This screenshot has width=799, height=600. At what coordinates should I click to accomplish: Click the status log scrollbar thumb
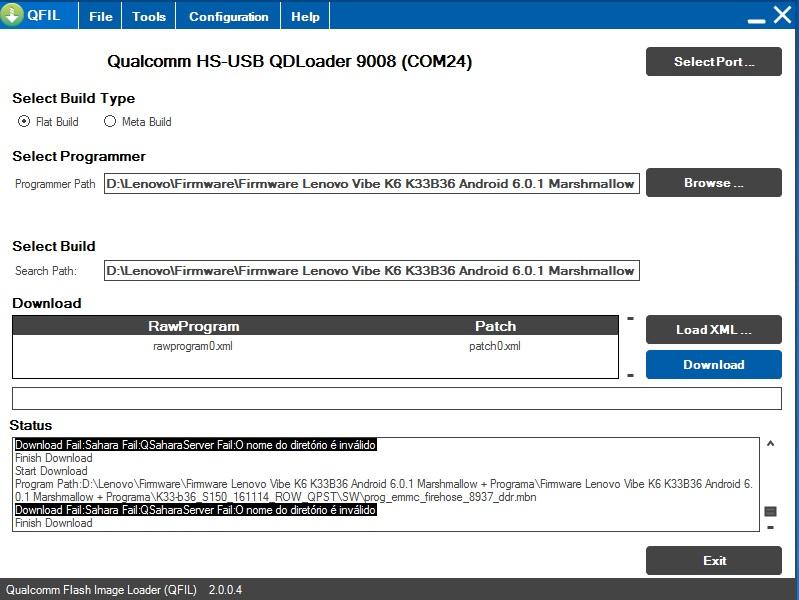pyautogui.click(x=770, y=511)
